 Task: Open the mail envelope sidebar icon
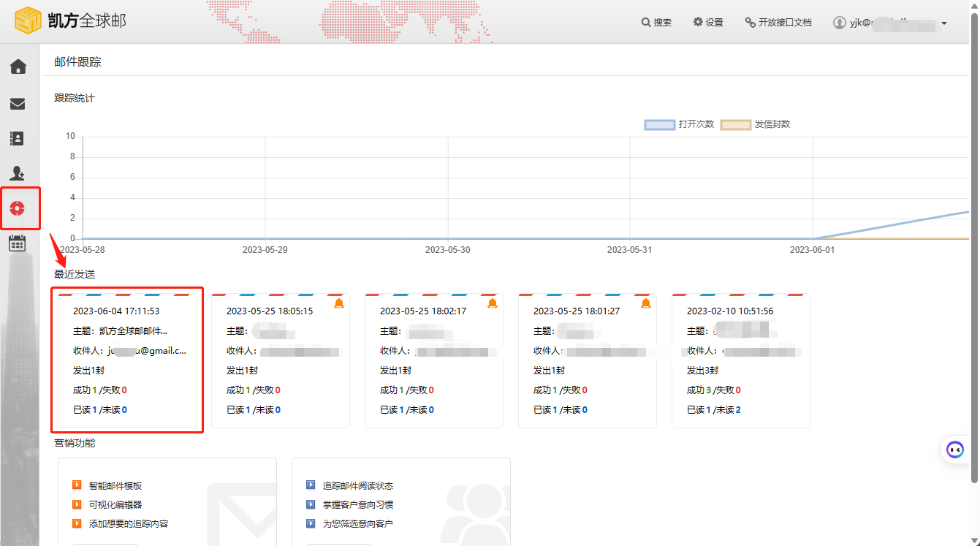coord(18,103)
